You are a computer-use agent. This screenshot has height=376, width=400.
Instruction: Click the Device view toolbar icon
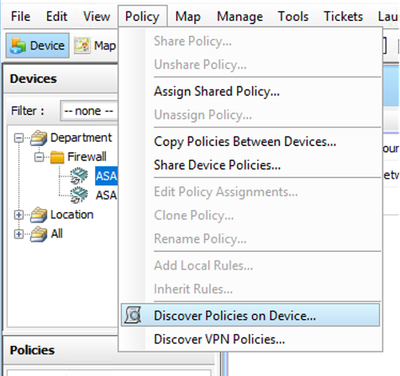point(18,45)
